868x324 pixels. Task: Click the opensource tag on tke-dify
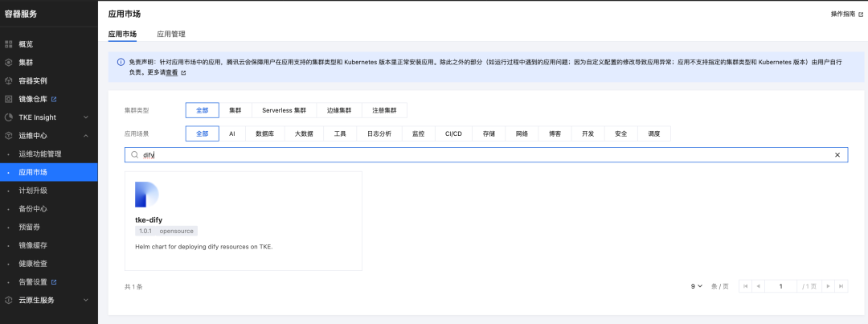[177, 231]
